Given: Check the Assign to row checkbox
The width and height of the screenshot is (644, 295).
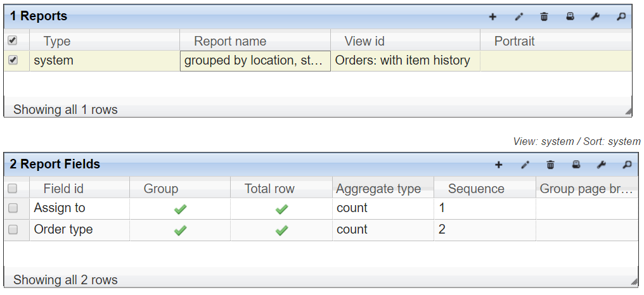Looking at the screenshot, I should (x=13, y=208).
